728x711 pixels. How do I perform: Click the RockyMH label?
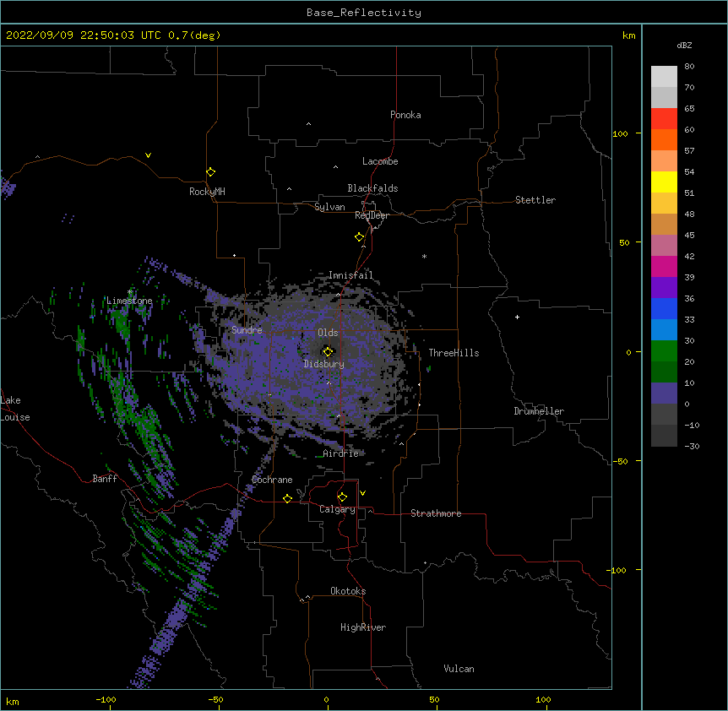[x=207, y=192]
